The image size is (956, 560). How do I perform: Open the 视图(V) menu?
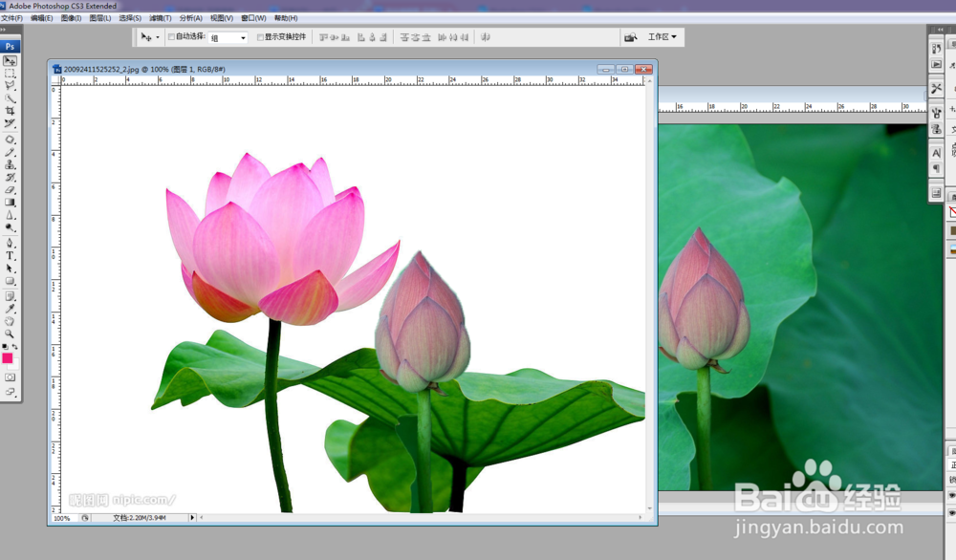222,18
